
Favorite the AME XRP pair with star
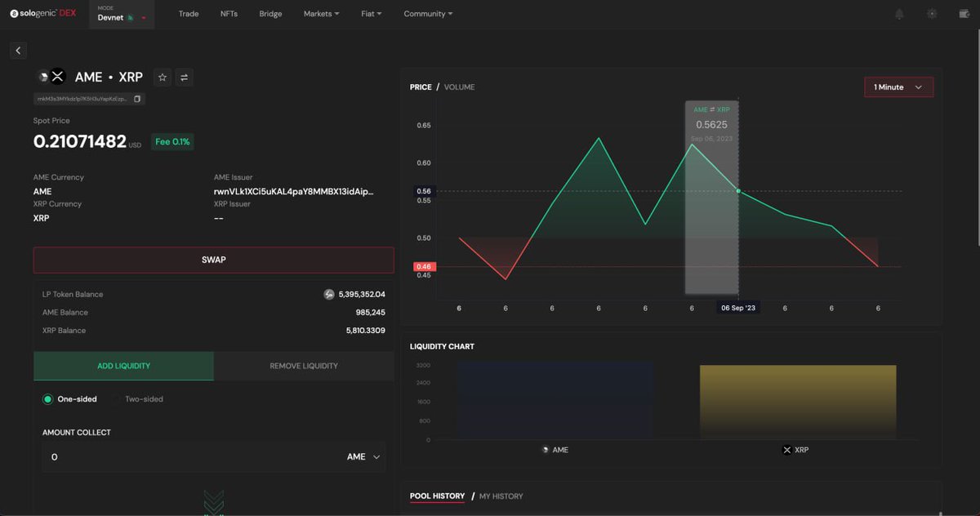point(163,77)
